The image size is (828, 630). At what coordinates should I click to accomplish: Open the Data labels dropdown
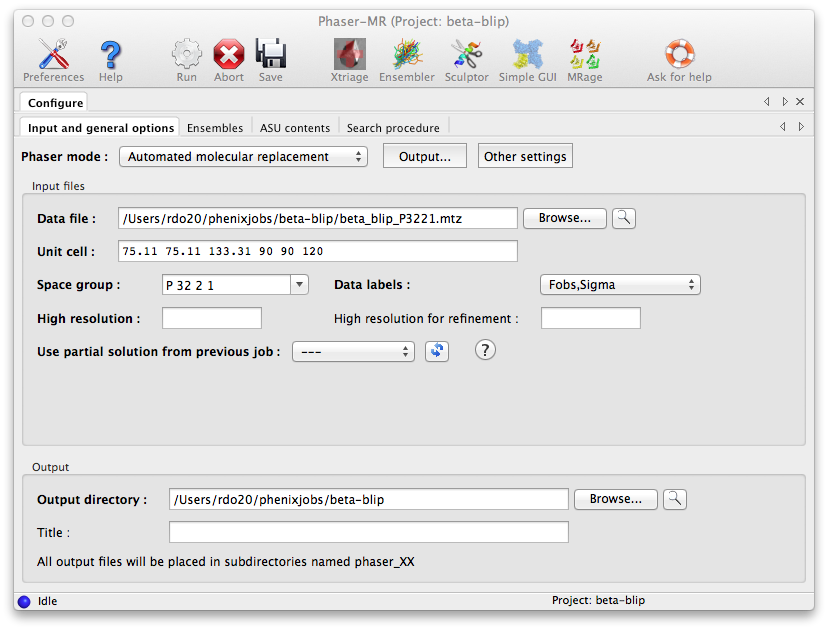[x=619, y=285]
